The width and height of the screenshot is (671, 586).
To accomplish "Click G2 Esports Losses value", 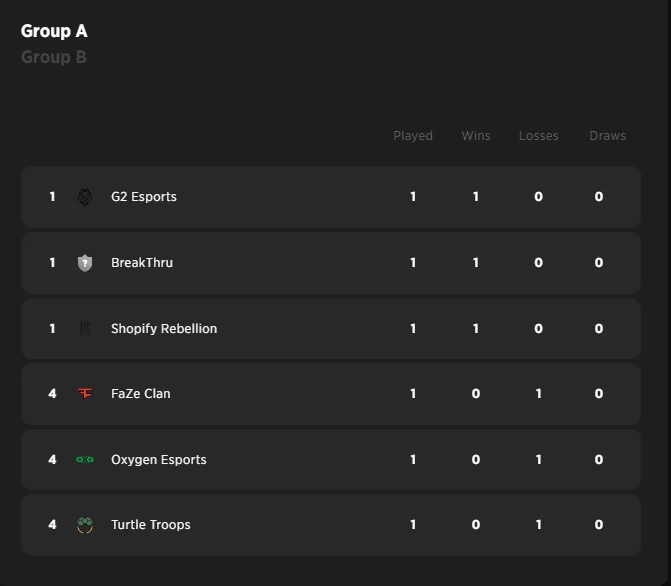I will [x=538, y=196].
